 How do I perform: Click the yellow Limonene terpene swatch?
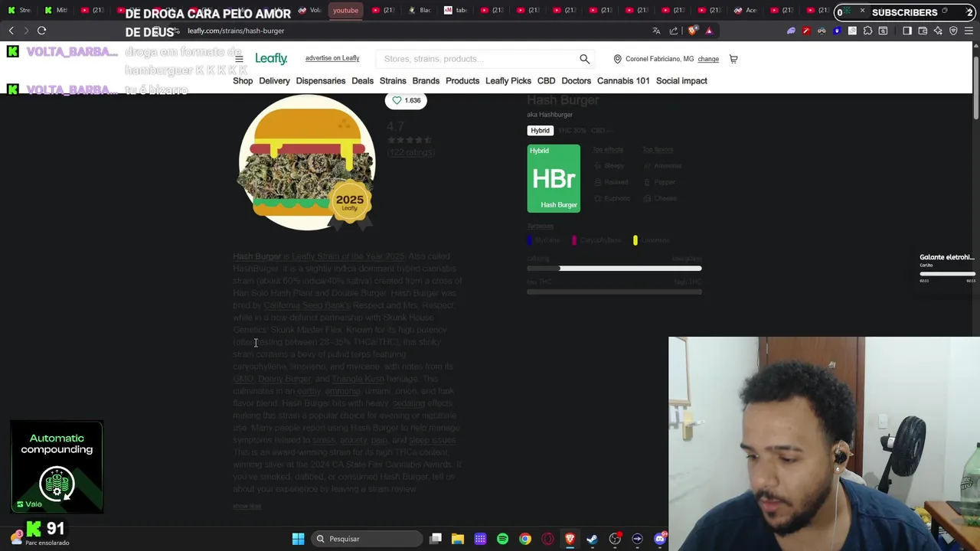coord(635,240)
